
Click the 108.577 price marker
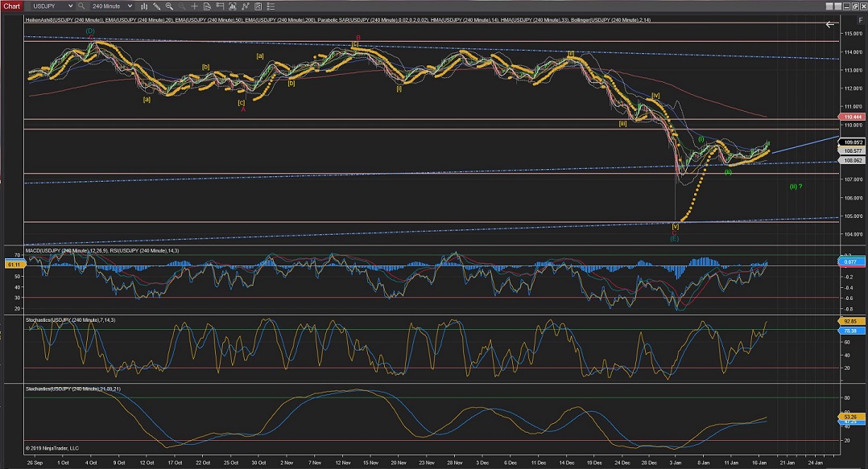[852, 150]
